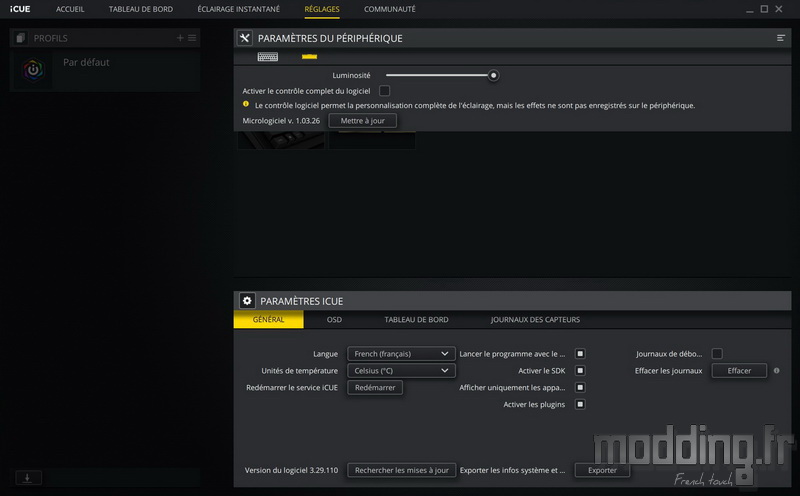Minimize the iCUE window
This screenshot has width=800, height=496.
coord(749,10)
